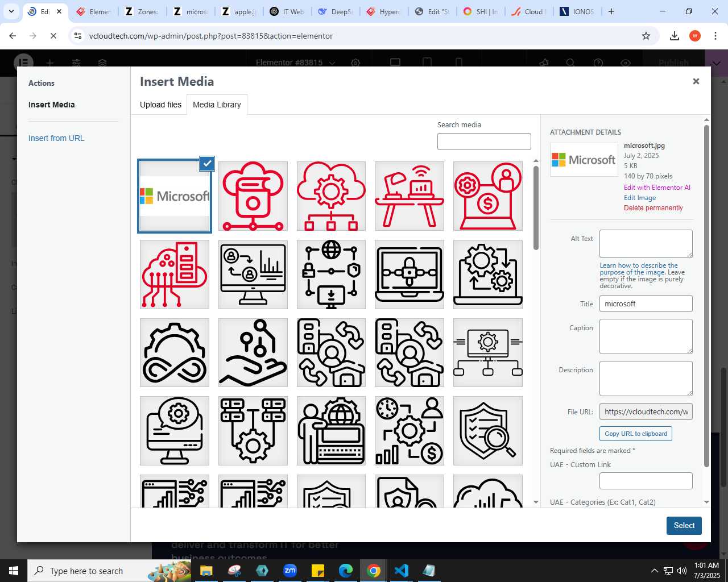Image resolution: width=728 pixels, height=582 pixels.
Task: Click the Microsoft preview image in attachment details
Action: pos(584,160)
